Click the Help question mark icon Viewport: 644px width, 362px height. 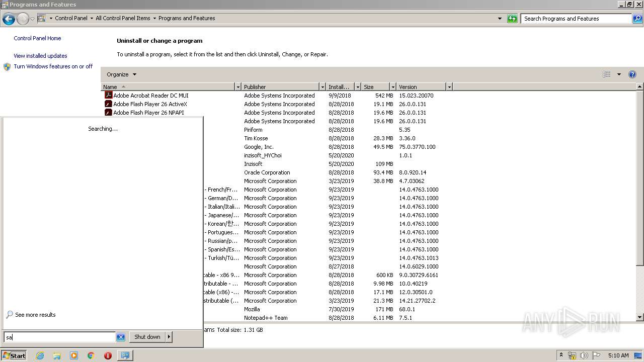(632, 74)
